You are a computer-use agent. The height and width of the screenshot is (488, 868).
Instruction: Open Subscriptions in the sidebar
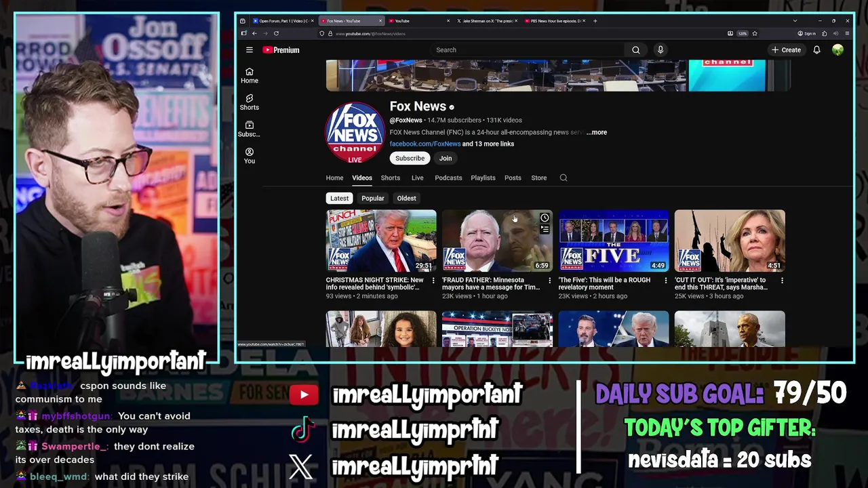(x=250, y=129)
